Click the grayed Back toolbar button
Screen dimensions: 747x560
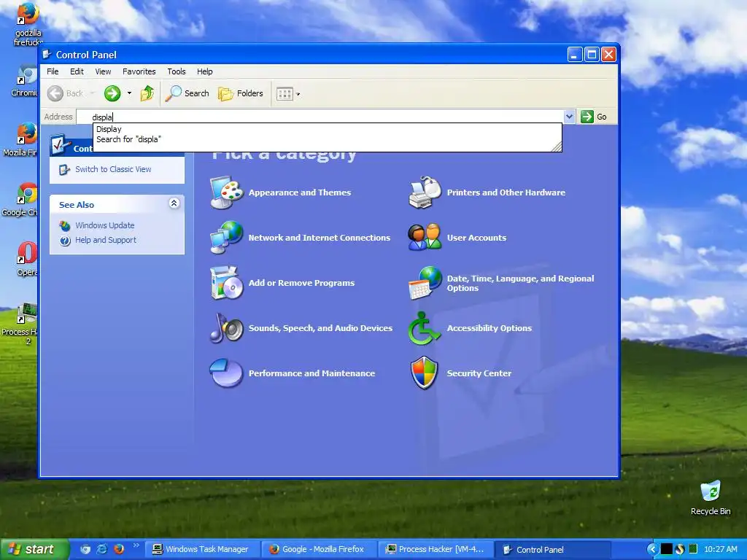point(66,93)
